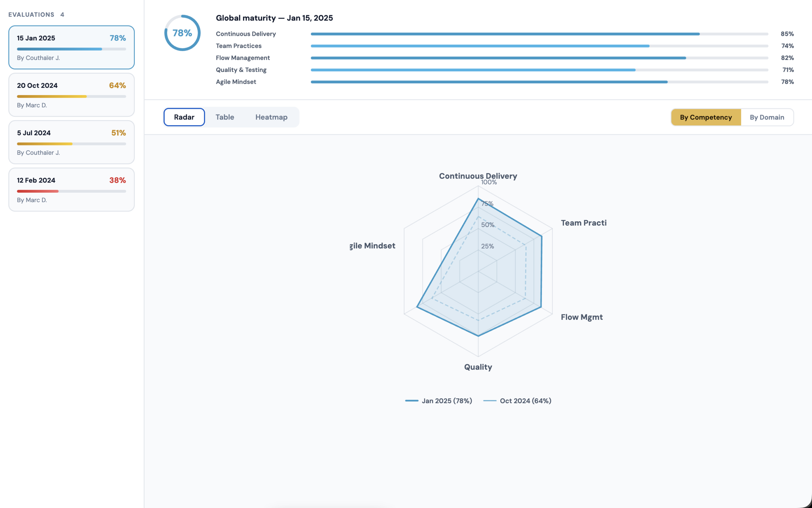
Task: Open the 20 Oct 2024 evaluation card
Action: point(71,95)
